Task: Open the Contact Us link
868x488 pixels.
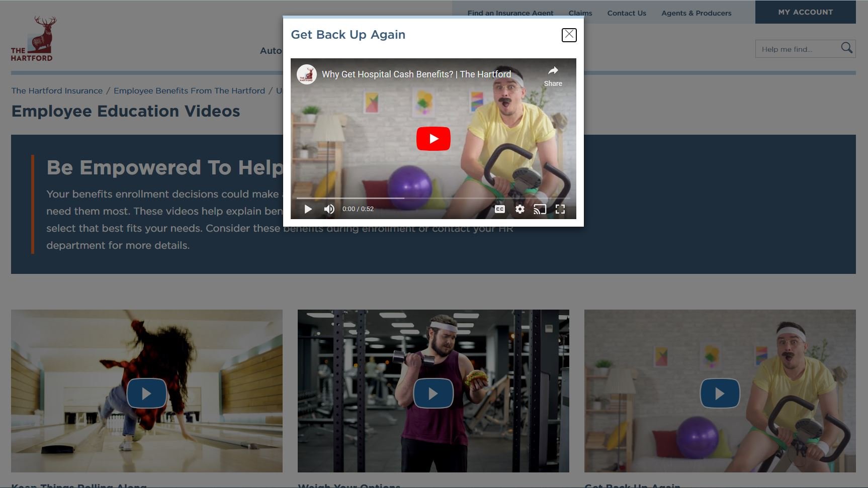Action: pyautogui.click(x=627, y=13)
